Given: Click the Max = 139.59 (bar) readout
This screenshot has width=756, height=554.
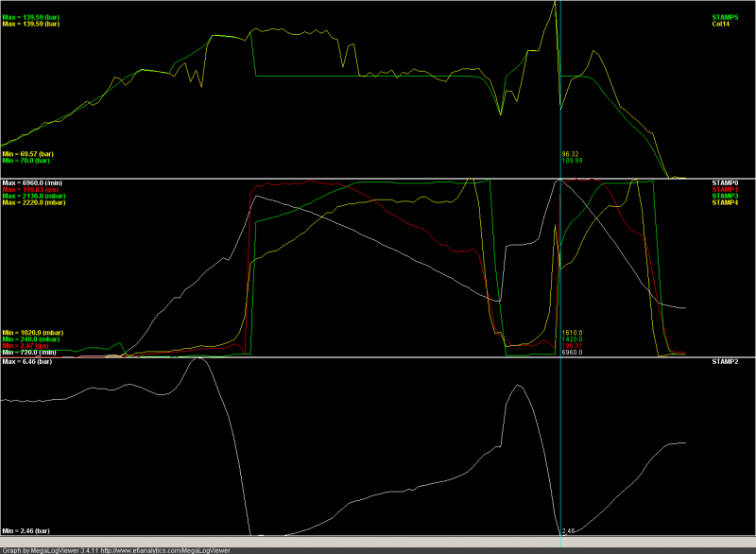Looking at the screenshot, I should pyautogui.click(x=33, y=16).
